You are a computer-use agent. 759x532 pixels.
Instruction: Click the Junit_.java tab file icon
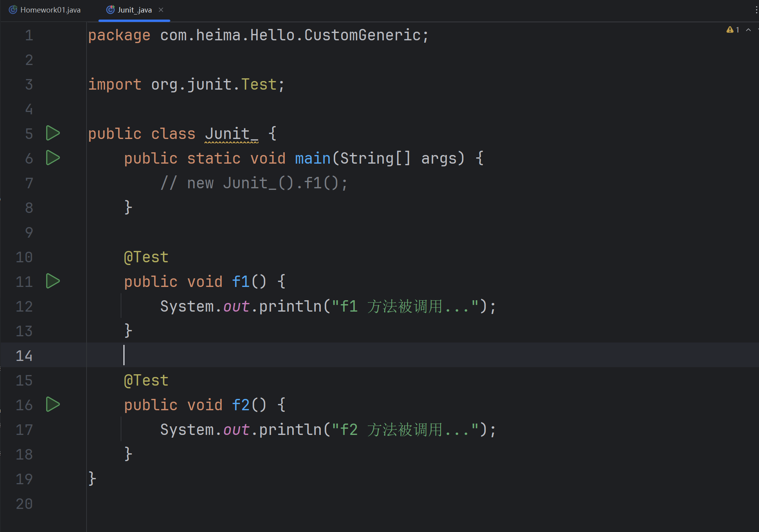[110, 10]
